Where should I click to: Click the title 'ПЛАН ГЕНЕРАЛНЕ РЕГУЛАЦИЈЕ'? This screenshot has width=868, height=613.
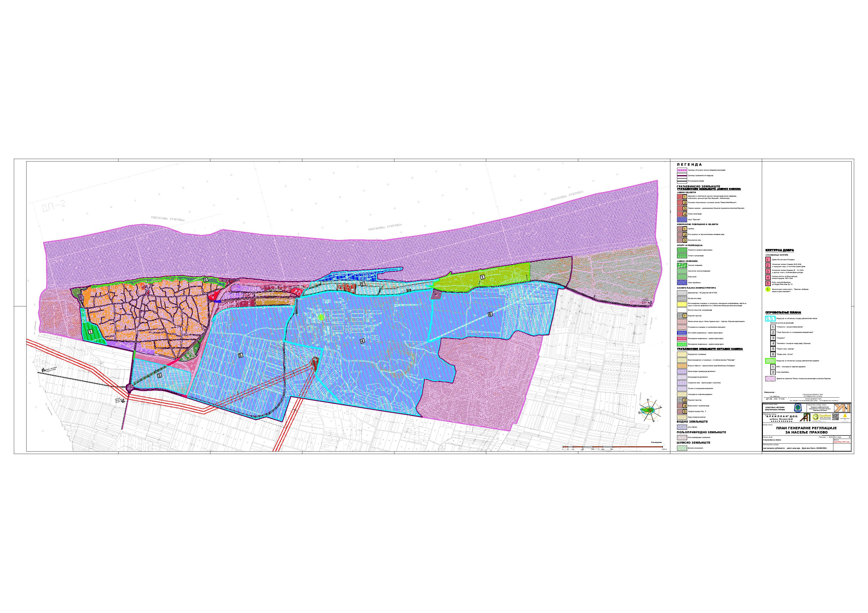pos(807,428)
